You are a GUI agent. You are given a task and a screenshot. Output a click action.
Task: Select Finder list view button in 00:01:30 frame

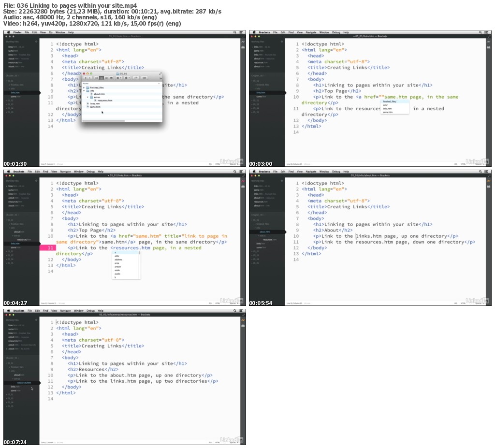click(x=102, y=78)
